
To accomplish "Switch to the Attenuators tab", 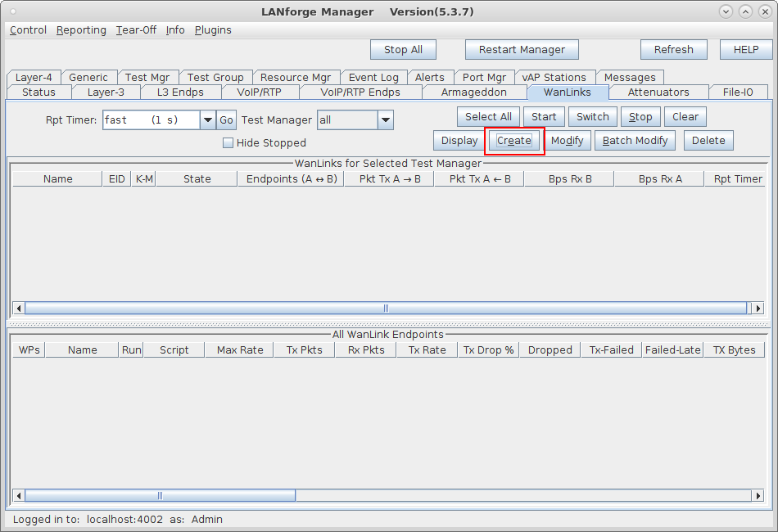I will 658,92.
